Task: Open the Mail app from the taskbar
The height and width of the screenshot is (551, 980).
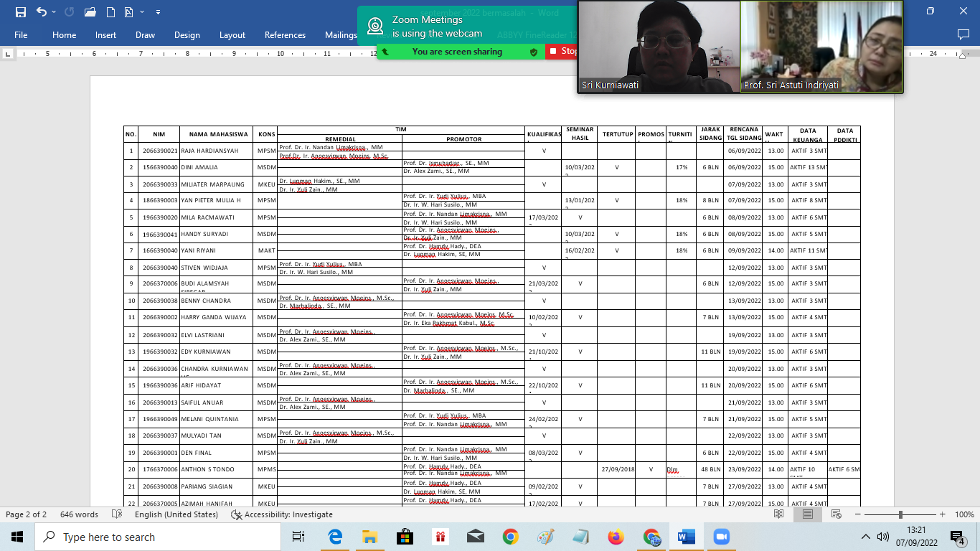Action: click(475, 537)
